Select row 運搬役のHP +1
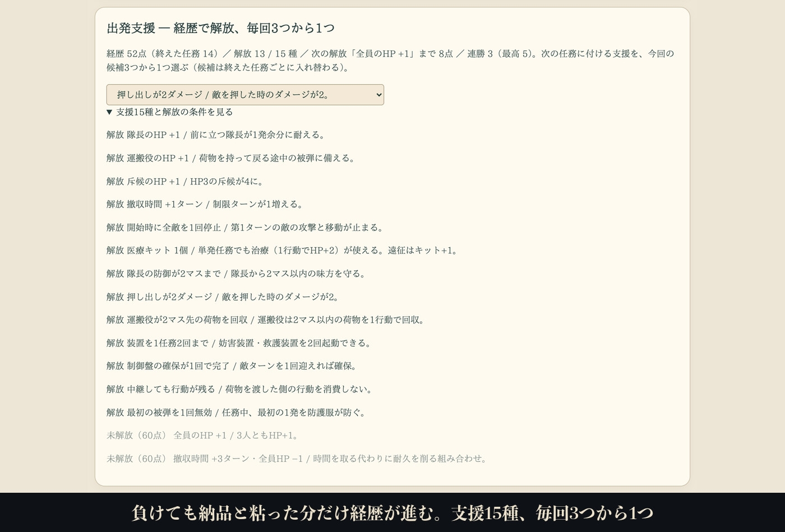 (x=232, y=158)
